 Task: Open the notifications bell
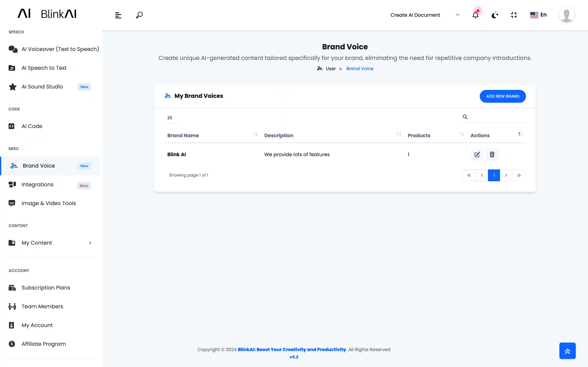pyautogui.click(x=475, y=15)
